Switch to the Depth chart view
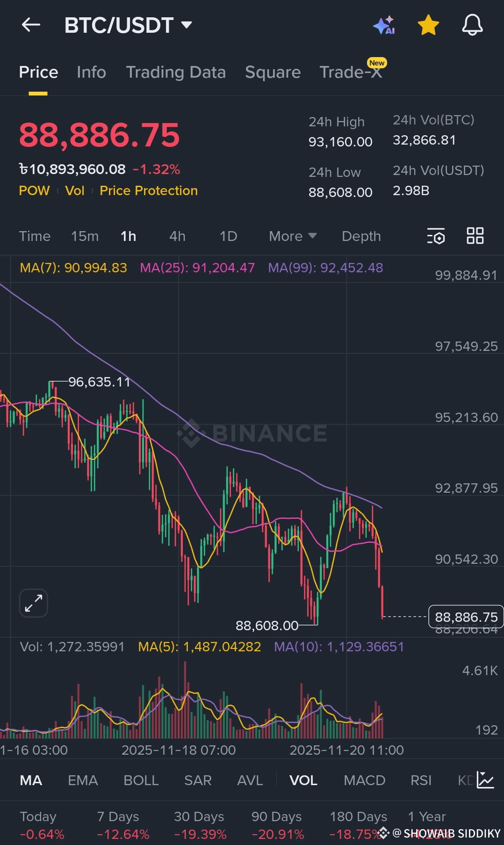This screenshot has width=504, height=845. pyautogui.click(x=361, y=236)
